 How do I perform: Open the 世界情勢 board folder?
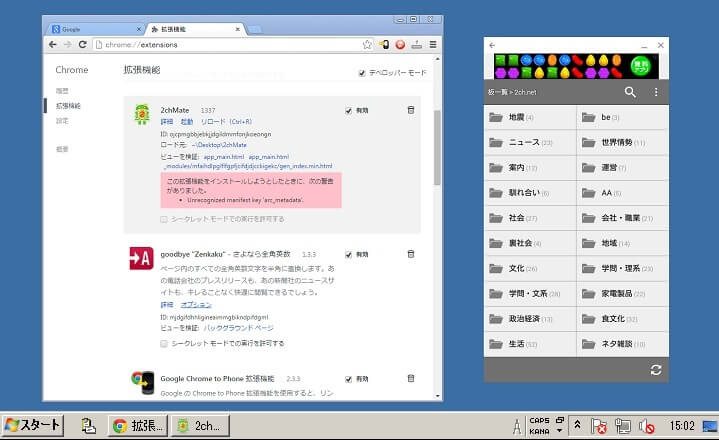(x=623, y=143)
